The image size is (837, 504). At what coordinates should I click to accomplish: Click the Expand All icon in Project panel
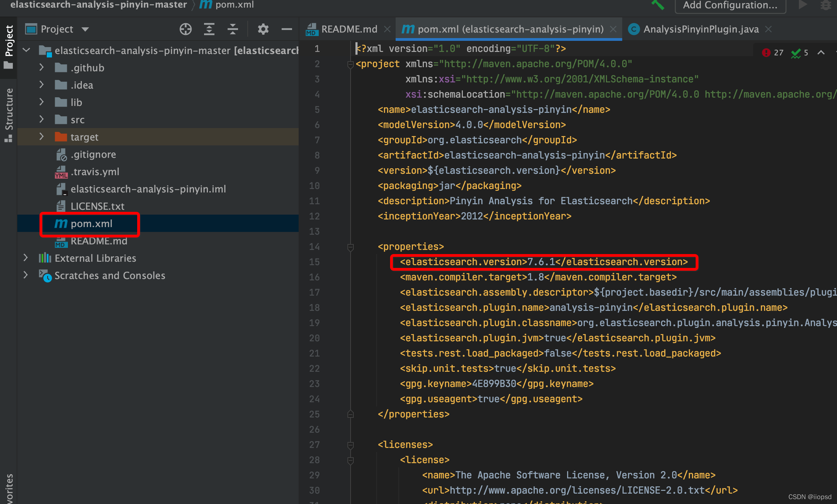[209, 29]
